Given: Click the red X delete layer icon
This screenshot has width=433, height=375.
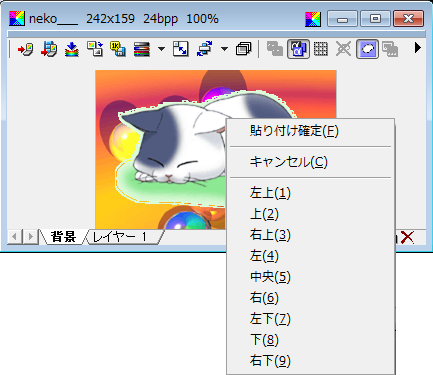Looking at the screenshot, I should 407,237.
